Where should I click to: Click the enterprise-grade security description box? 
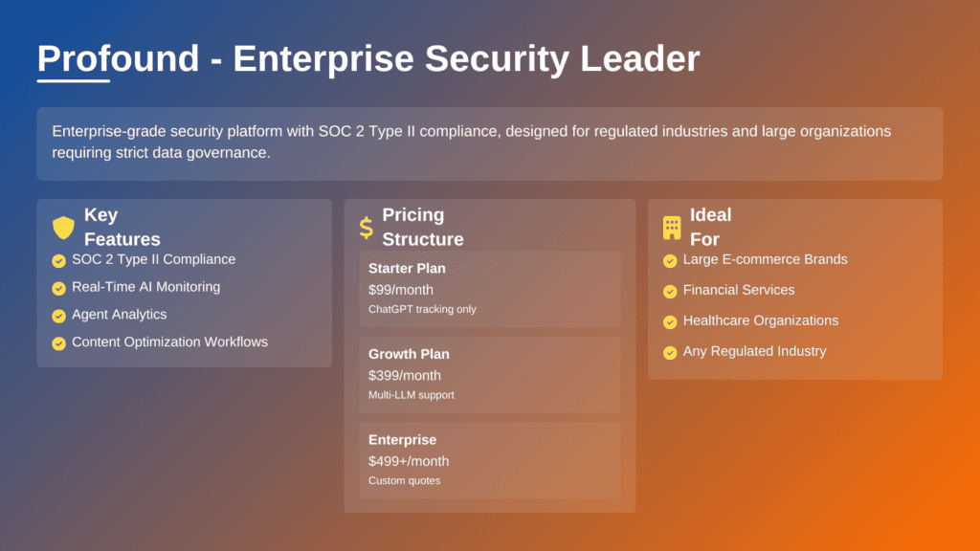click(x=490, y=143)
